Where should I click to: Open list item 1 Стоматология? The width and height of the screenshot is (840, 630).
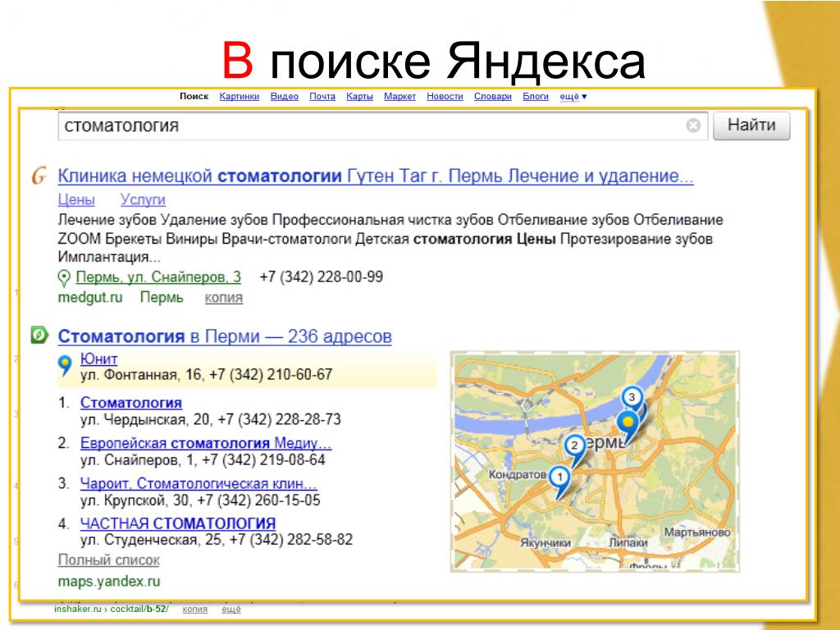point(131,402)
